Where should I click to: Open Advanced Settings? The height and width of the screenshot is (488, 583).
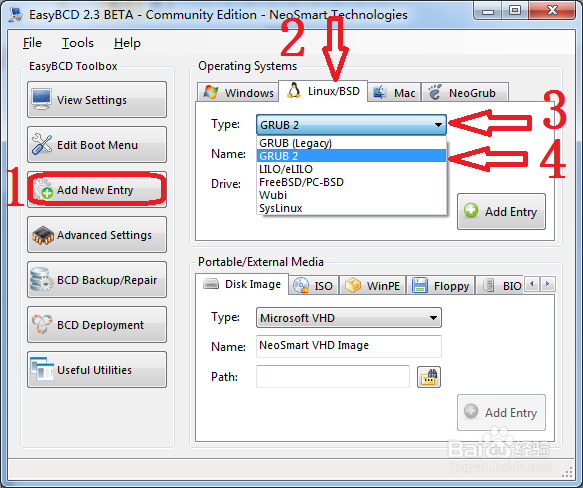pyautogui.click(x=97, y=235)
